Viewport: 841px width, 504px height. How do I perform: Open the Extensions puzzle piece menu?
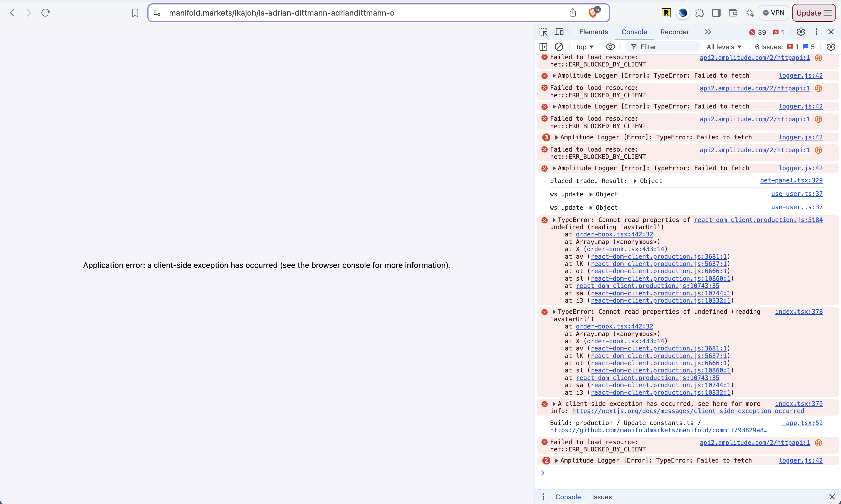pyautogui.click(x=699, y=13)
